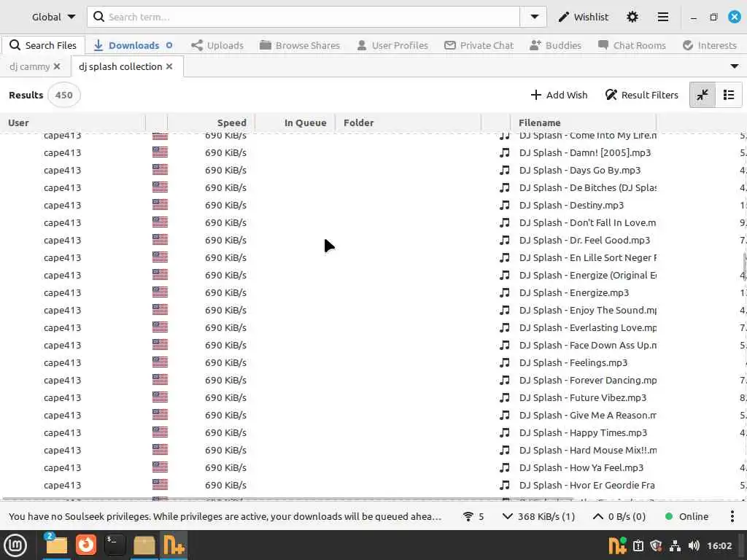Image resolution: width=747 pixels, height=560 pixels.
Task: Click music icon of Face Down Ass Up
Action: click(x=505, y=345)
